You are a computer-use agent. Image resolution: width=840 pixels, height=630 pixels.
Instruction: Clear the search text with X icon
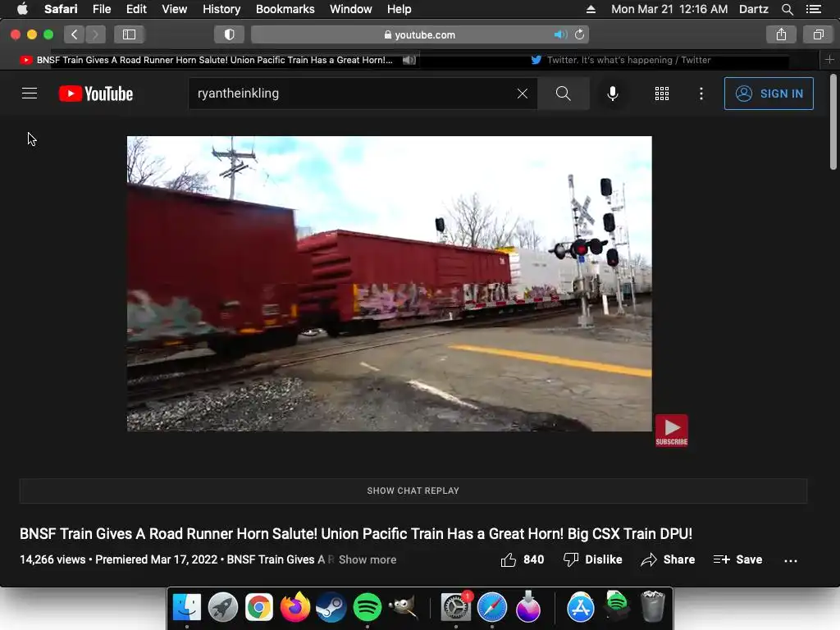(523, 94)
